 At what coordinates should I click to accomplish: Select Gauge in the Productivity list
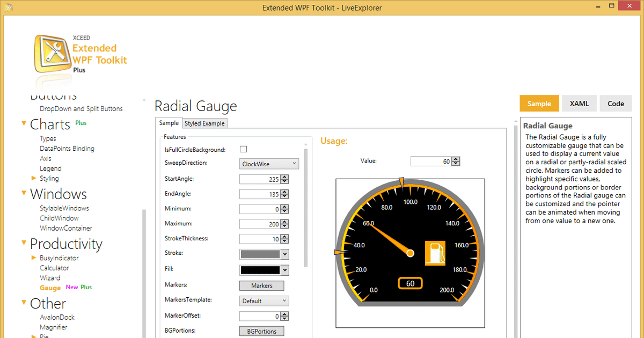click(x=50, y=288)
